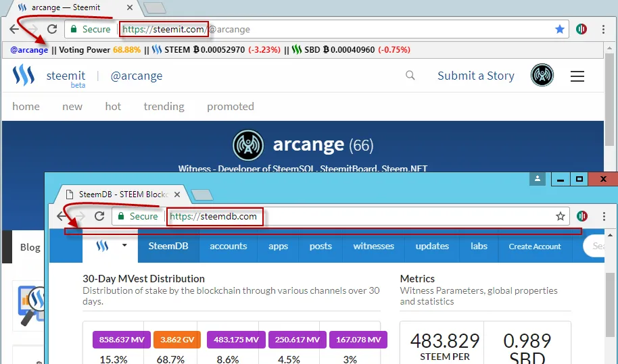Bookmark star in the steemit address bar
The height and width of the screenshot is (364, 618).
point(560,29)
